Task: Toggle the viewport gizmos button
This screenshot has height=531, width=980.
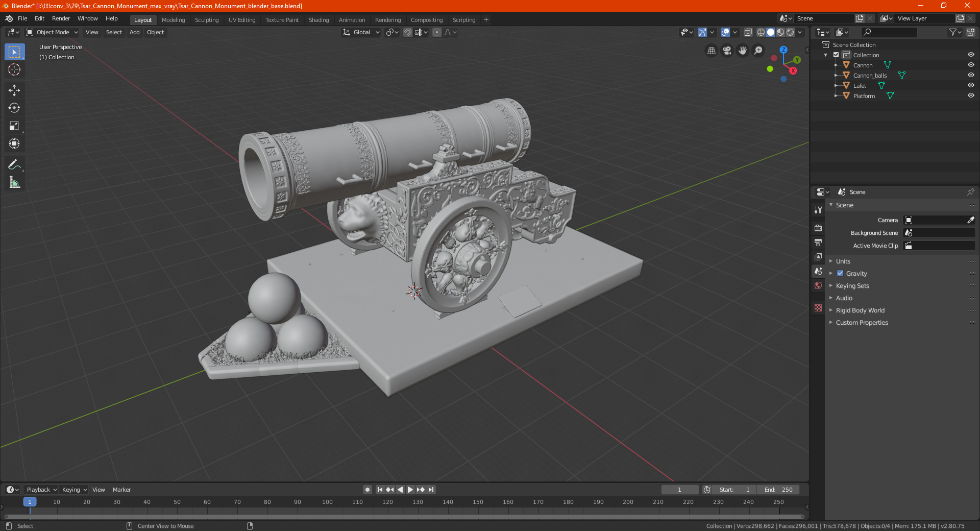Action: click(x=702, y=32)
